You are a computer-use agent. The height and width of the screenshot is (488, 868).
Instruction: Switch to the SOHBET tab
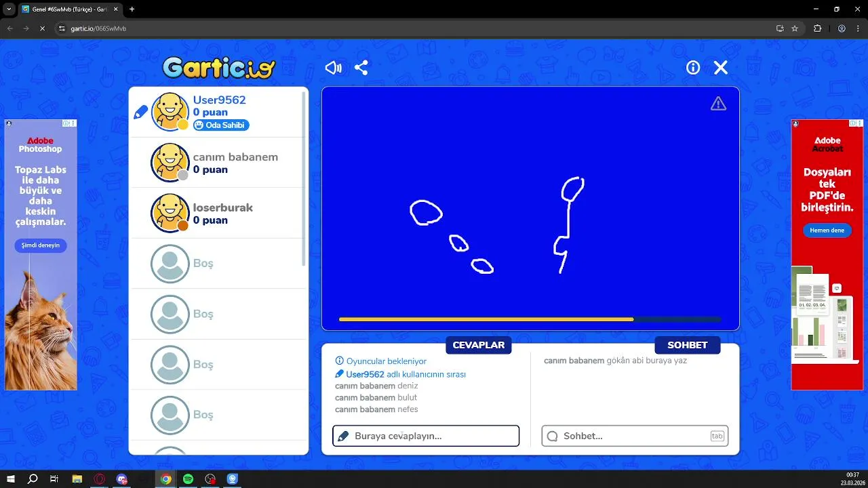pos(688,345)
